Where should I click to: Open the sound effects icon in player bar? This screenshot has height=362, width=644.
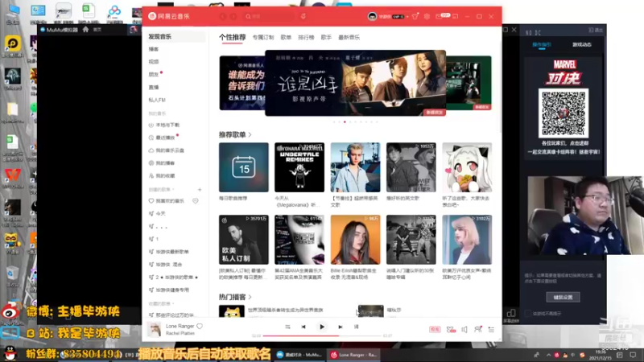pos(451,329)
